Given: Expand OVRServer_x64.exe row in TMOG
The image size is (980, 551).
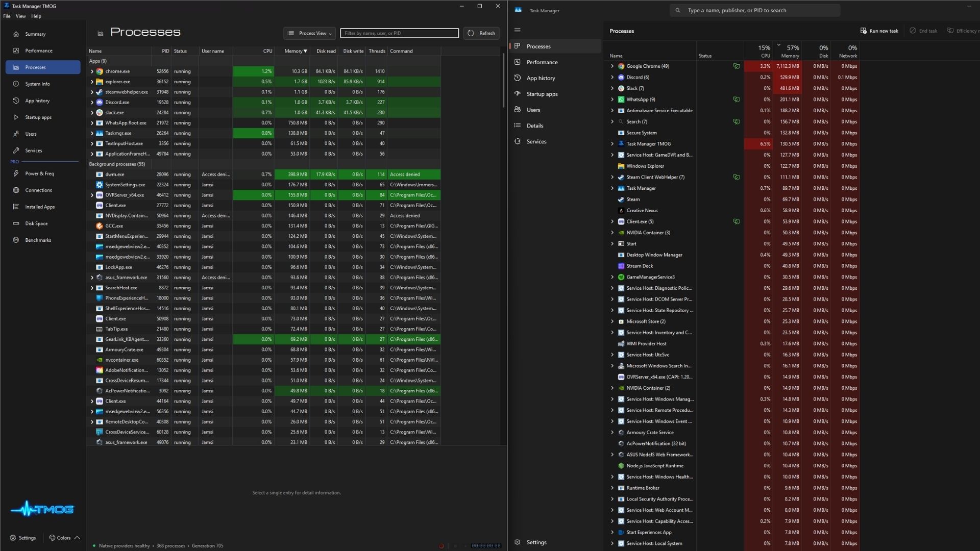Looking at the screenshot, I should 92,195.
